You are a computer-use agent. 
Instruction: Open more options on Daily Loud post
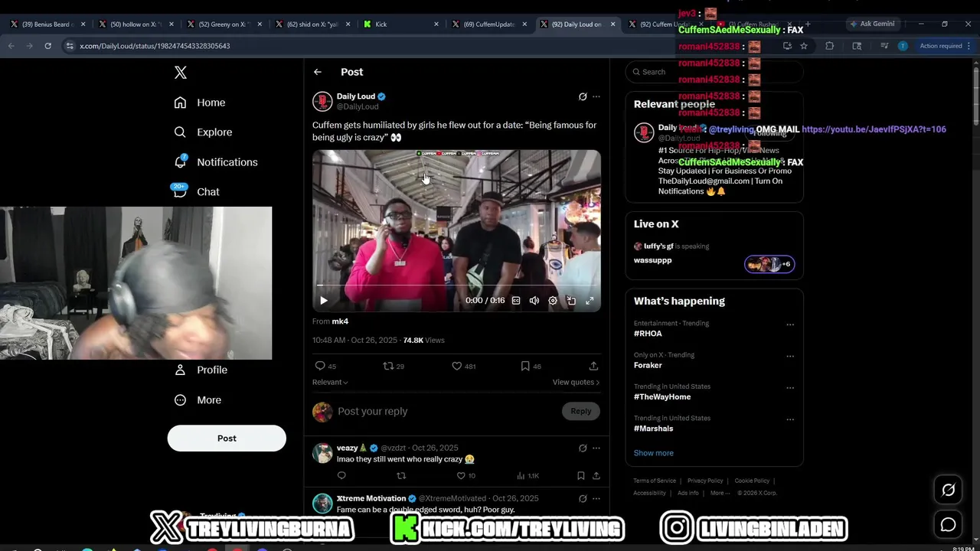(596, 96)
